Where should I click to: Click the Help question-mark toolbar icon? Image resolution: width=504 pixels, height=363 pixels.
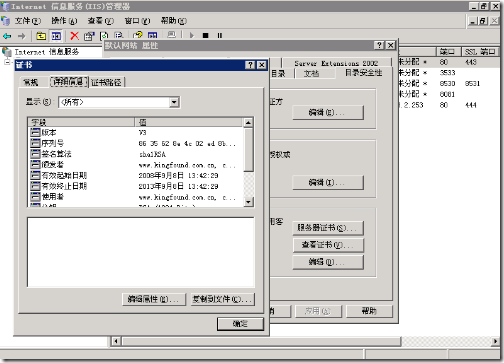[138, 35]
